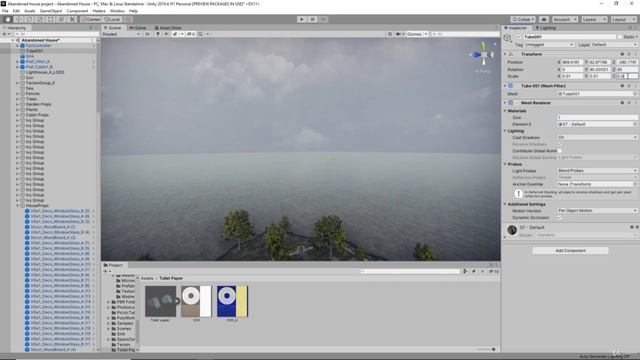The width and height of the screenshot is (640, 360).
Task: Select the Rotate tool in the toolbar
Action: pos(29,19)
